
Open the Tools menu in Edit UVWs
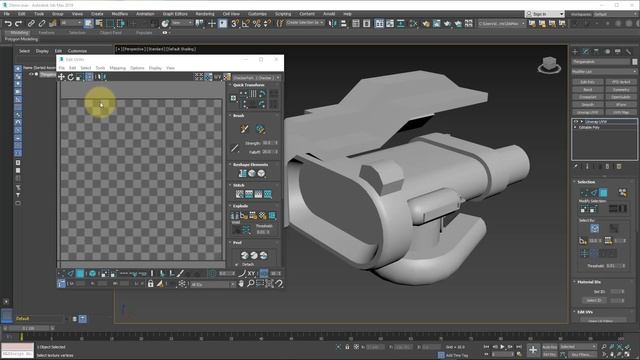100,68
